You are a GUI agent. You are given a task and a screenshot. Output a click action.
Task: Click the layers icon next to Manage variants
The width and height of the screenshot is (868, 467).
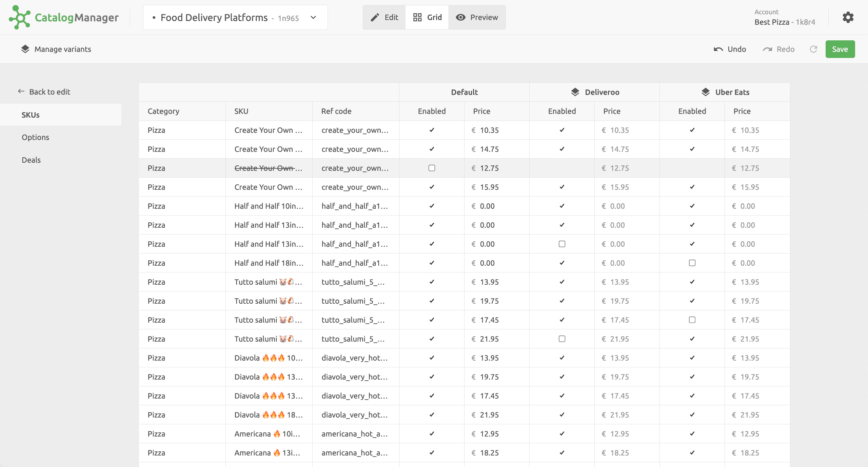click(x=25, y=49)
